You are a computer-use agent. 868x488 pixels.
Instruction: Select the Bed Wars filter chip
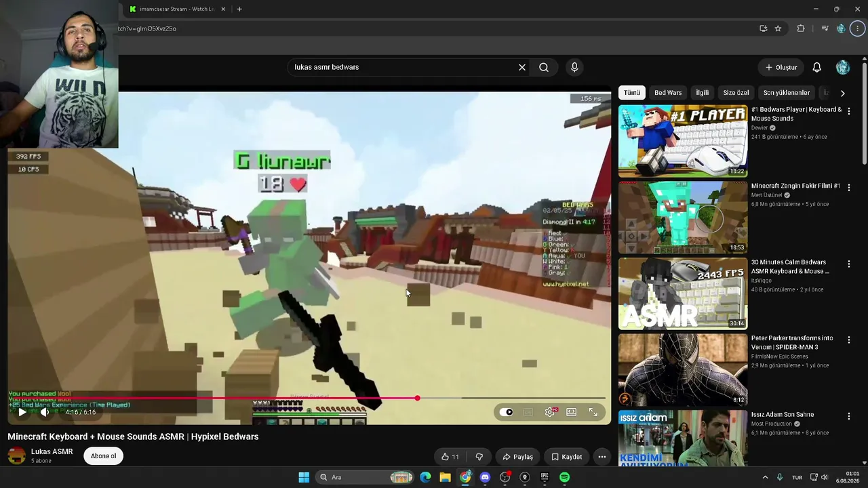point(668,93)
